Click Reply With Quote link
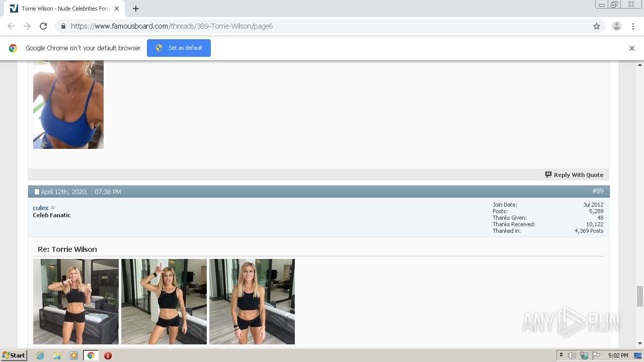 click(x=574, y=175)
